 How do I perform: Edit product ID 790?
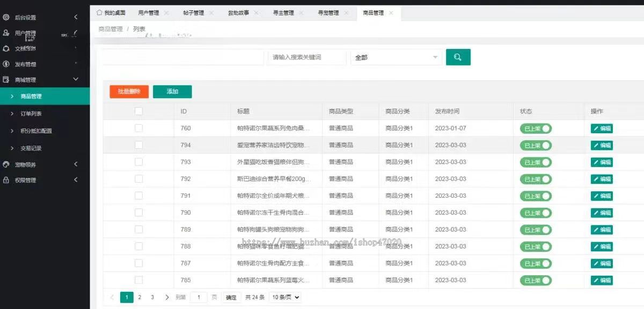click(602, 213)
